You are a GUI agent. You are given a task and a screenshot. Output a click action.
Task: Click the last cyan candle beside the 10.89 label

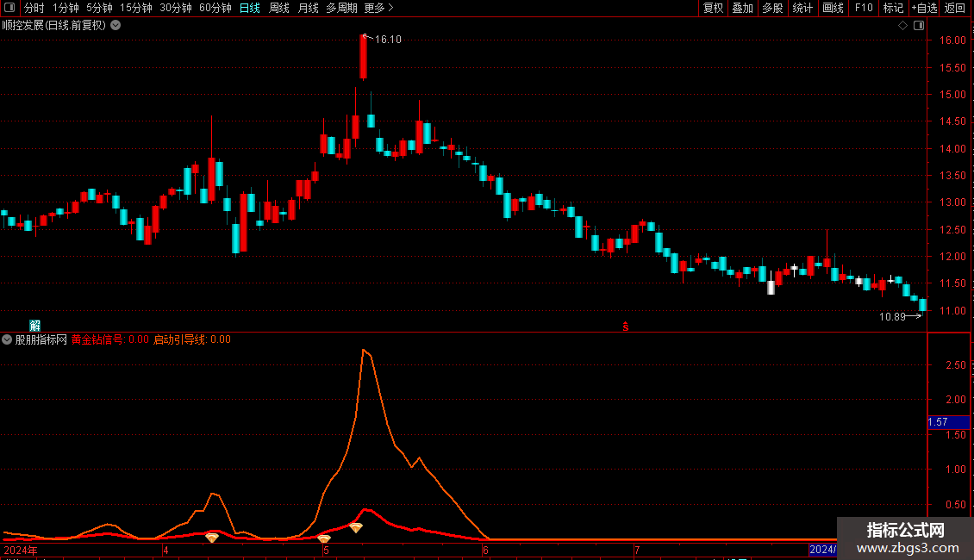pos(923,305)
